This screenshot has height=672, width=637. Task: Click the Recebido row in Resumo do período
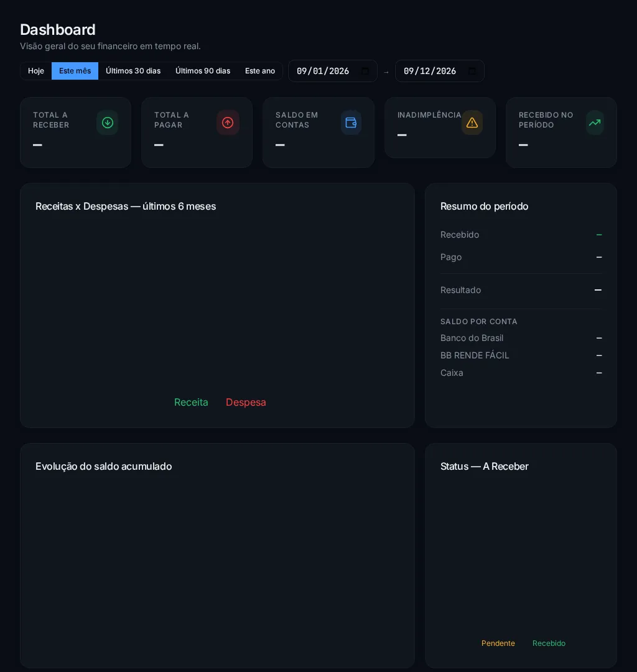tap(521, 235)
